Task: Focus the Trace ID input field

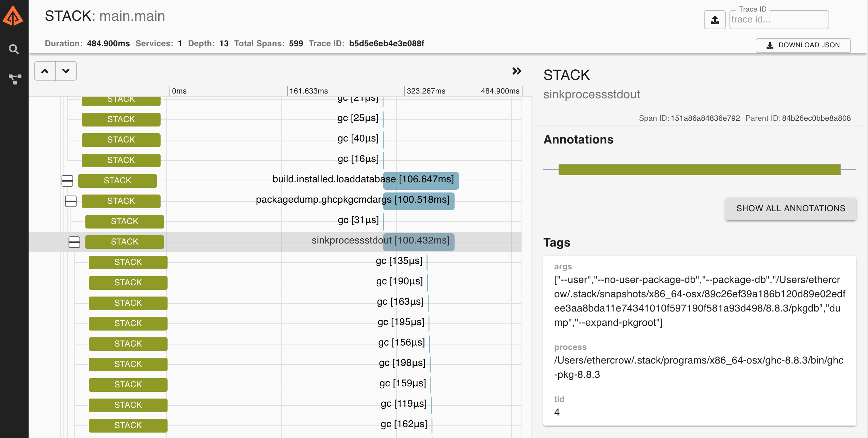Action: [779, 20]
